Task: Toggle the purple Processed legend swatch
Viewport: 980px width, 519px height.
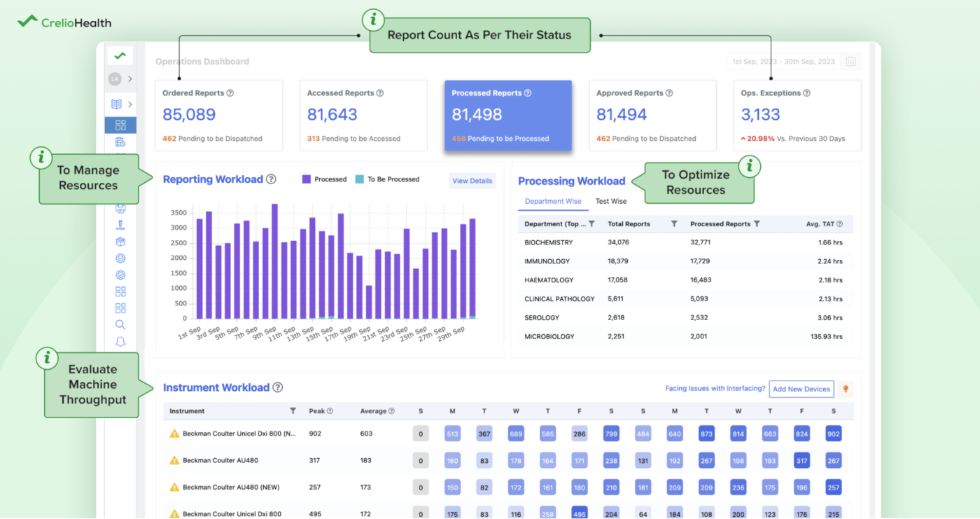Action: coord(307,179)
